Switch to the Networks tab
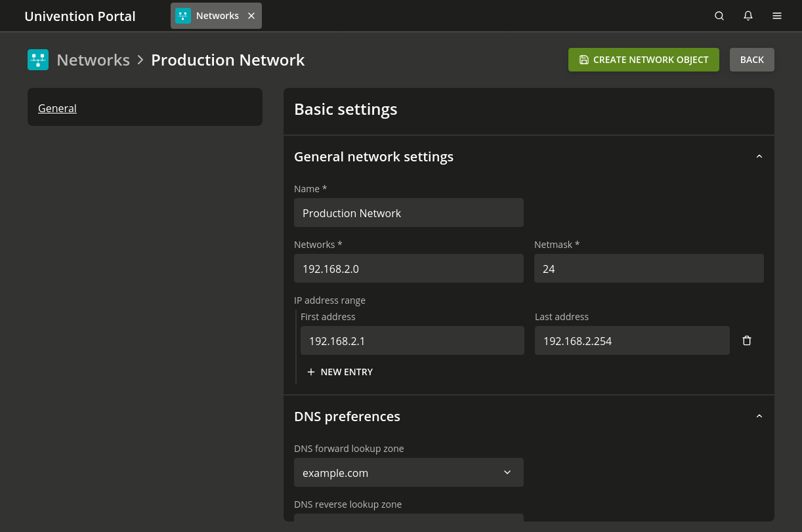The image size is (802, 532). 217,16
